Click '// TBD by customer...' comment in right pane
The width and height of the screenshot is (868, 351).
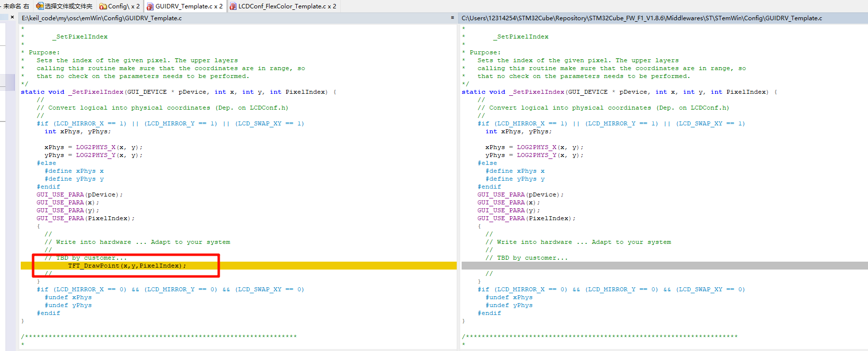click(x=526, y=258)
